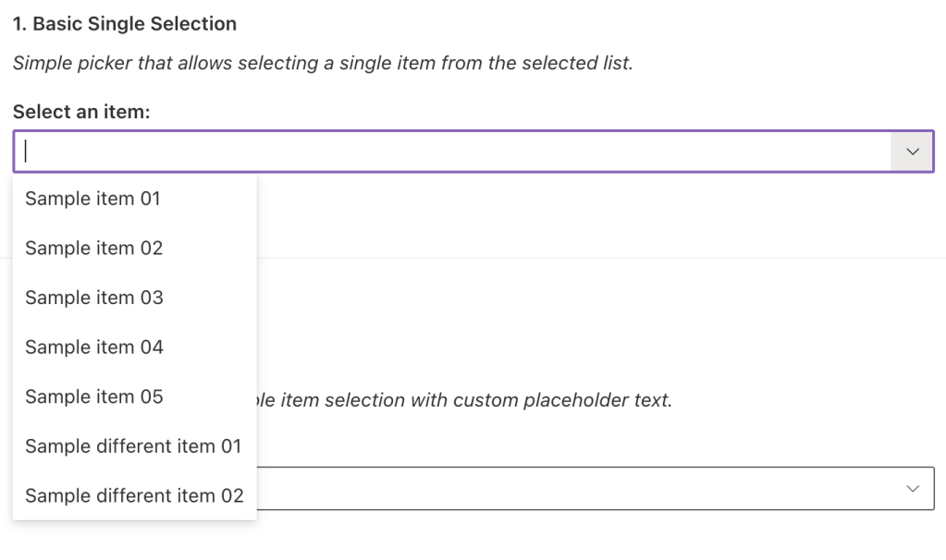
Task: Click the 'Simple picker that allows' description
Action: coord(323,65)
